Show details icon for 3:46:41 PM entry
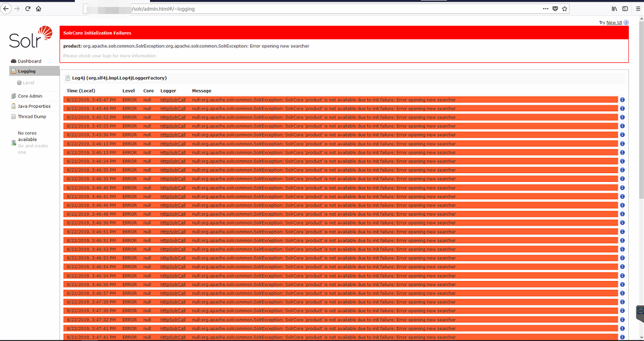This screenshot has height=341, width=644. pos(622,196)
